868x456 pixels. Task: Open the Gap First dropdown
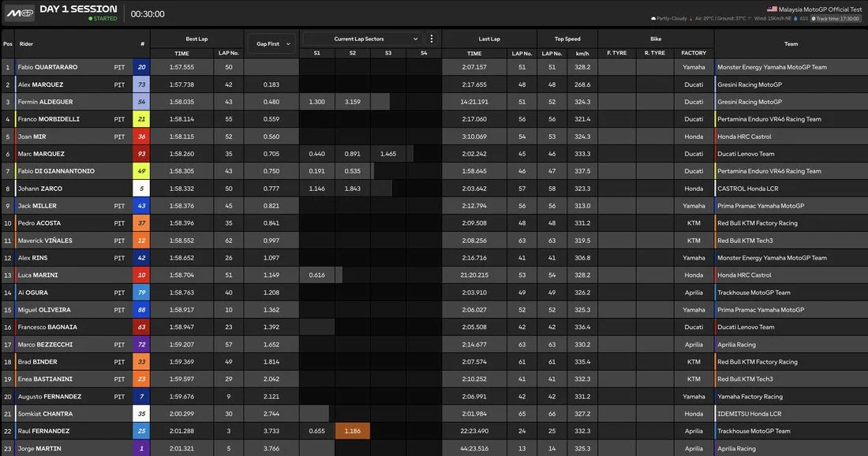(x=271, y=43)
